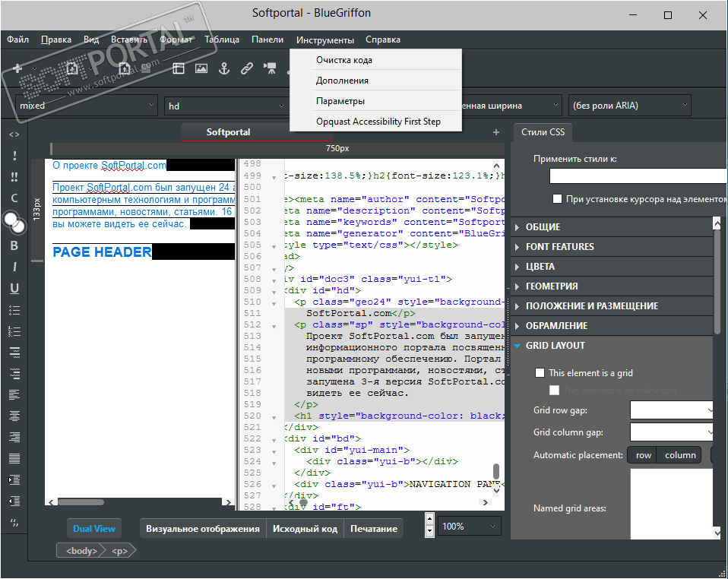Expand the ОБЩИЕ section
Screen dimensions: 728x579
pos(612,227)
